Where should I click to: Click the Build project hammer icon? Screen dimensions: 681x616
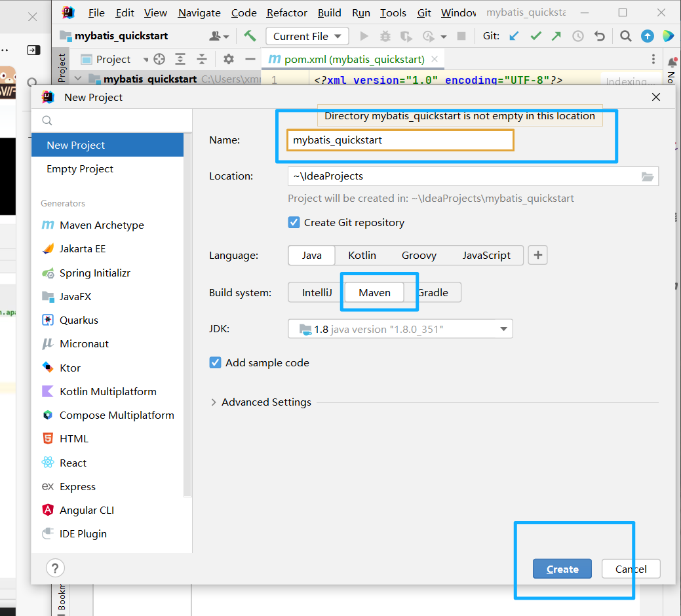tap(250, 36)
